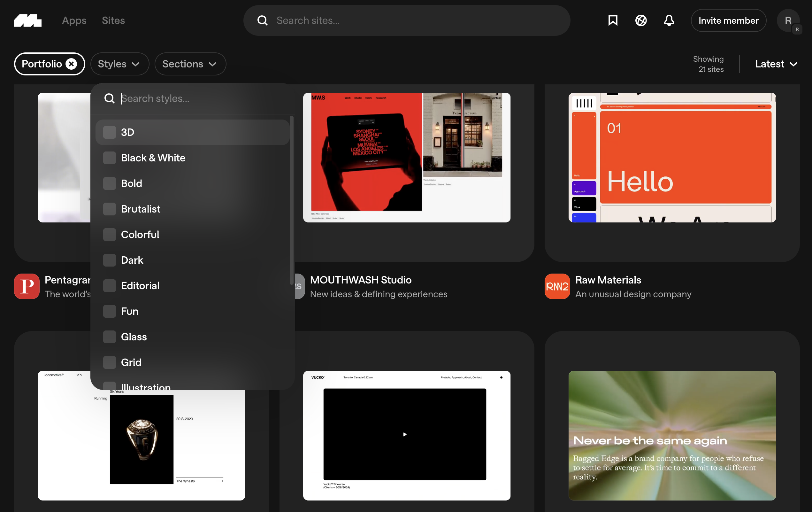Image resolution: width=812 pixels, height=512 pixels.
Task: Open notifications bell icon
Action: 669,20
